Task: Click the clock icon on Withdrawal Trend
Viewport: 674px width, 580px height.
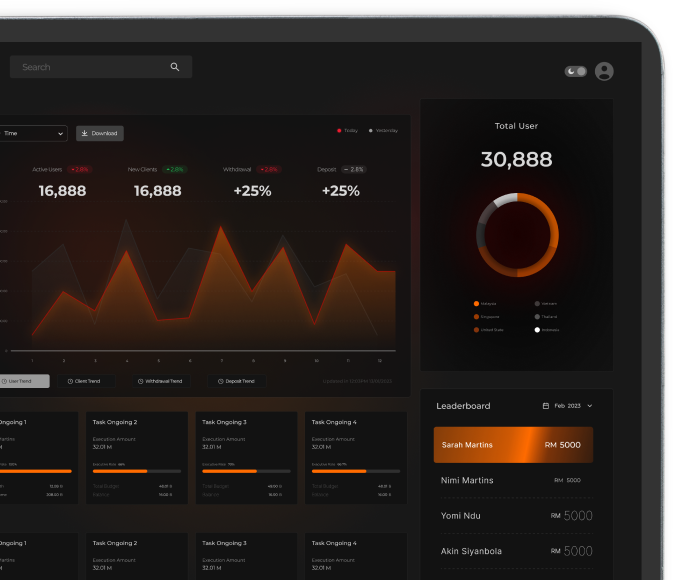Action: coord(140,381)
